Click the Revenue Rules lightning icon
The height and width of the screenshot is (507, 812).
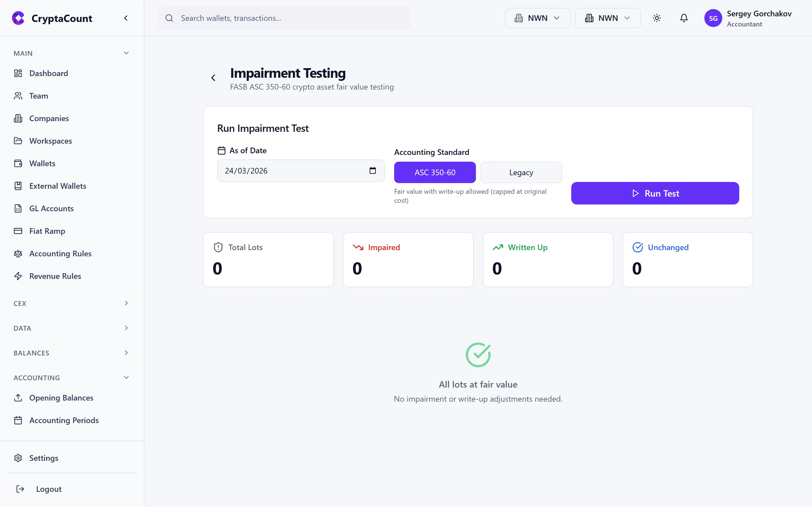(x=18, y=276)
